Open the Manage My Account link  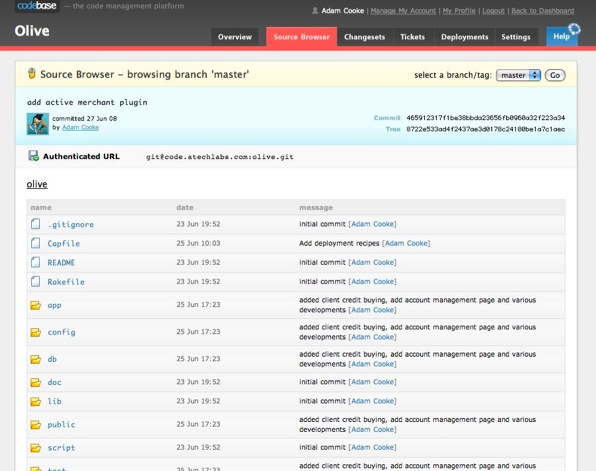[403, 11]
